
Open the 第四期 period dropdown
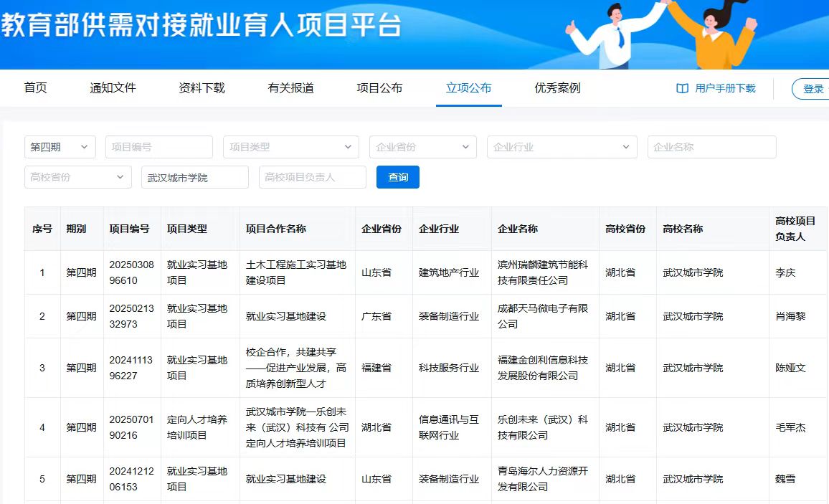pos(60,147)
